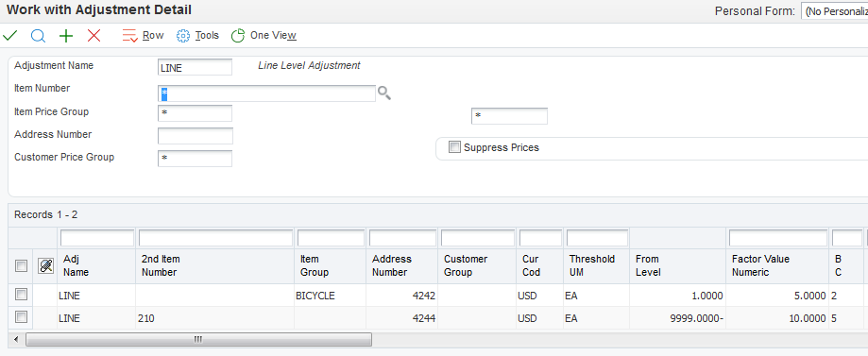Click the Item Price Group input field
The width and height of the screenshot is (868, 356).
(195, 113)
